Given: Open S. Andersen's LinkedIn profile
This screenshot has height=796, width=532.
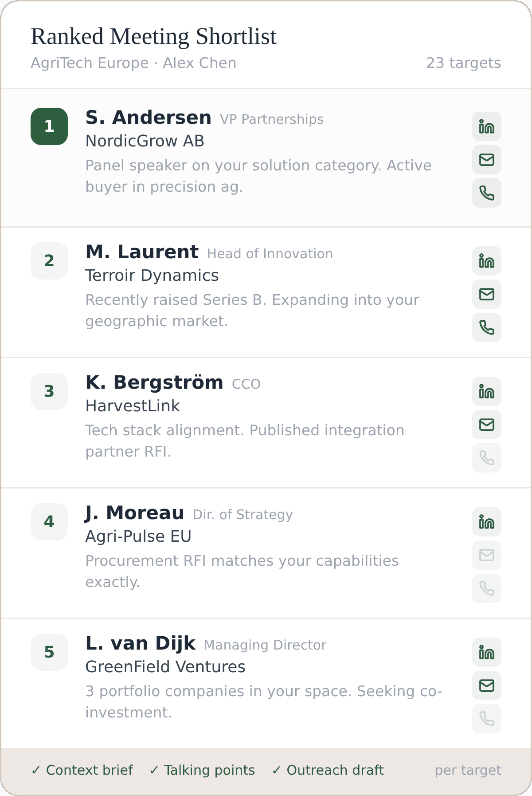Looking at the screenshot, I should 486,126.
